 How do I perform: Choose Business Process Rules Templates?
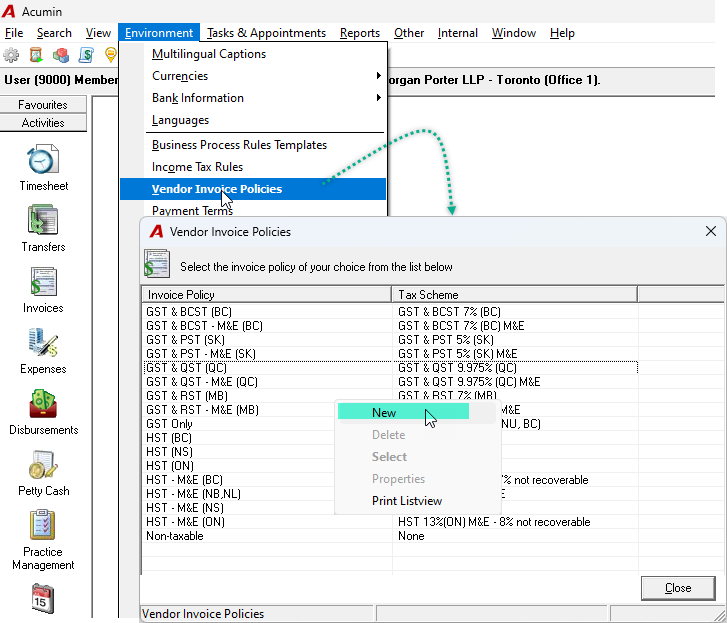pyautogui.click(x=253, y=145)
